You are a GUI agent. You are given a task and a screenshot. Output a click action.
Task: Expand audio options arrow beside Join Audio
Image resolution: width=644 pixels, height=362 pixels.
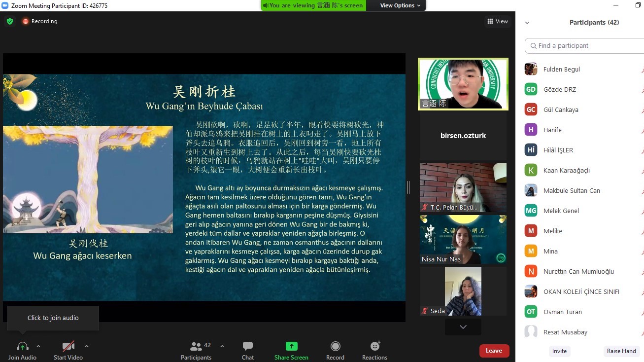point(38,346)
